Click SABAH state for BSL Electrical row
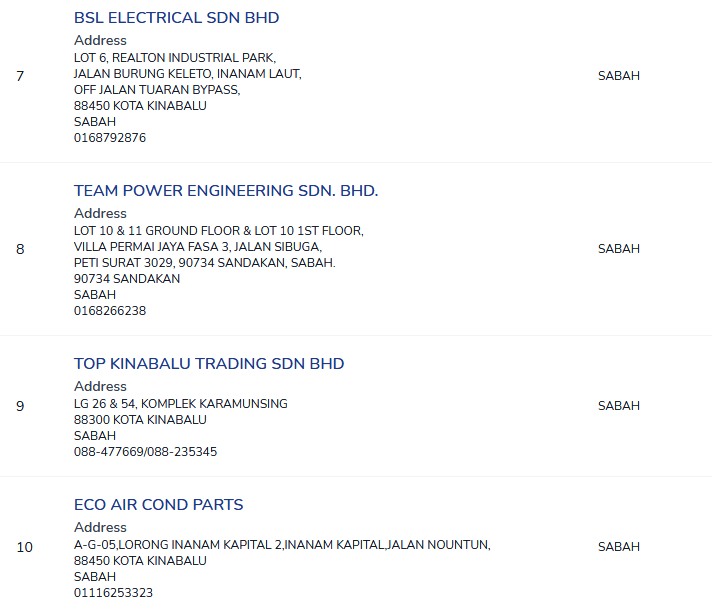 point(618,76)
